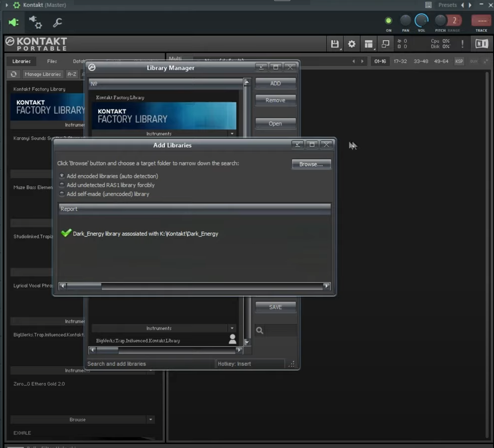Click the refresh libraries icon
This screenshot has width=494, height=448.
coord(13,74)
